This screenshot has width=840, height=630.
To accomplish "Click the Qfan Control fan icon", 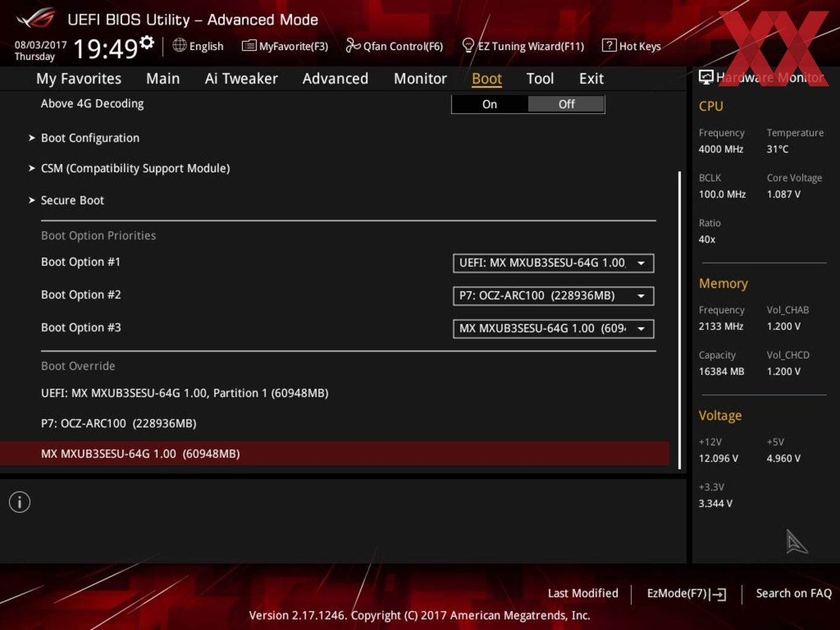I will [x=353, y=45].
